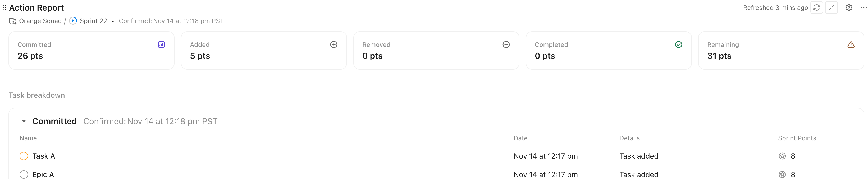This screenshot has height=179, width=868.
Task: Click the Removed card minus icon
Action: 506,44
